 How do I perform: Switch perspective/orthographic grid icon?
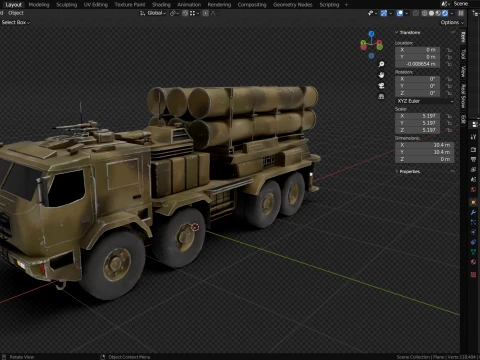pos(381,97)
